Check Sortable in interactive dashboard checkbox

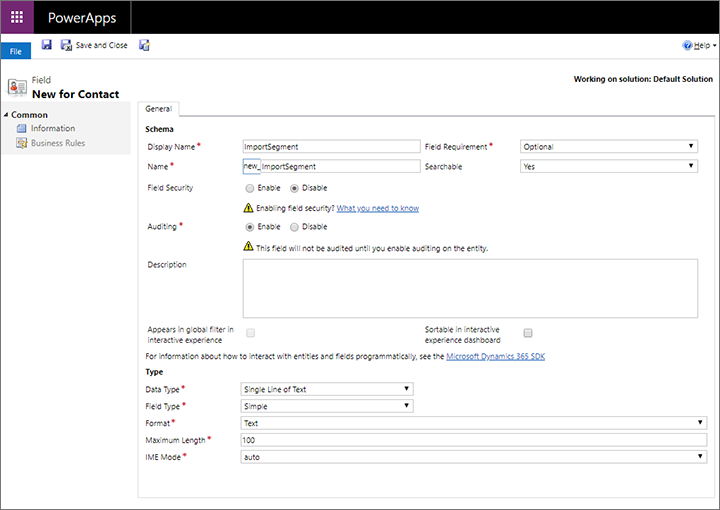point(528,333)
